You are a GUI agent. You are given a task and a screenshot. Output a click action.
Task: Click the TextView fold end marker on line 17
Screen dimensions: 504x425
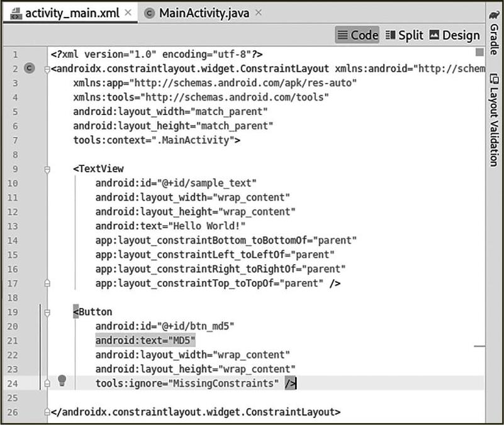(x=47, y=284)
